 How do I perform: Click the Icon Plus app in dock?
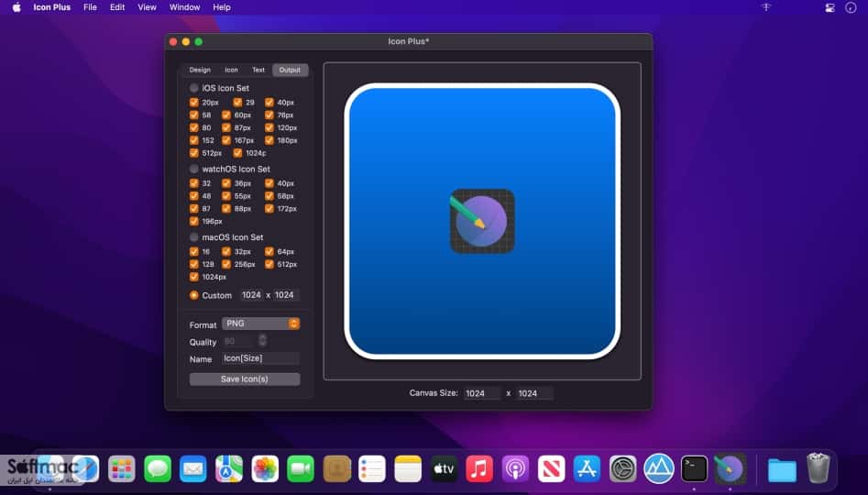pos(731,469)
